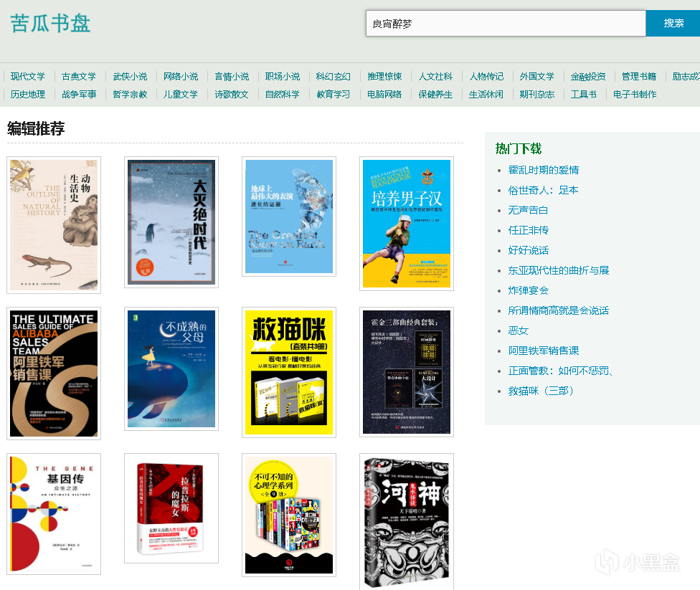
Task: Open the 金融投资 category
Action: coord(588,76)
